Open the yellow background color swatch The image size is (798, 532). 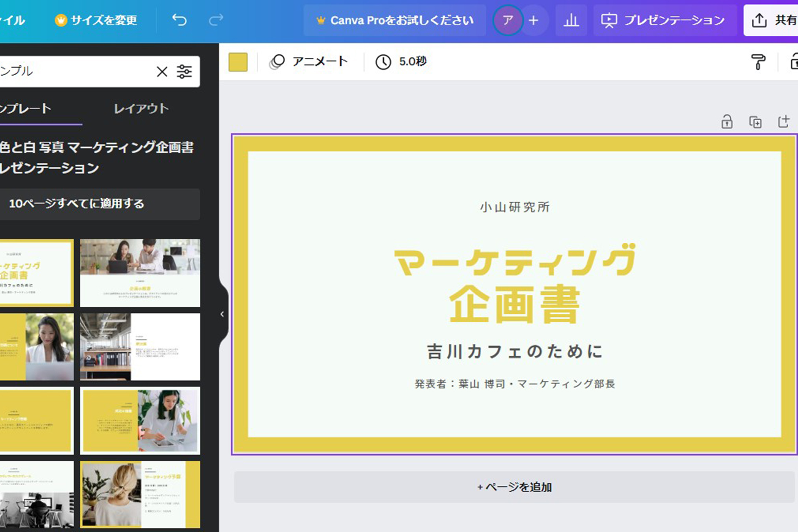click(x=238, y=62)
